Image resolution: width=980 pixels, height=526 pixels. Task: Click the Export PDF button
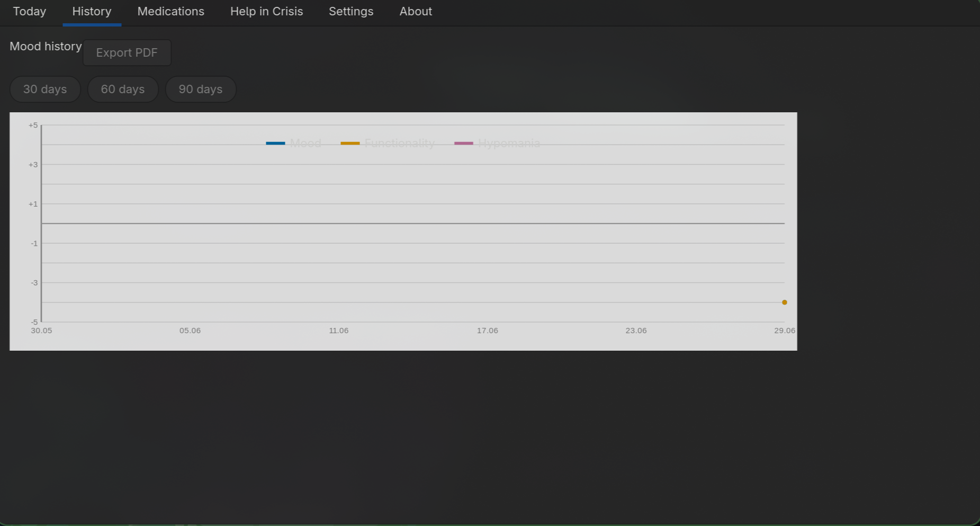coord(127,53)
